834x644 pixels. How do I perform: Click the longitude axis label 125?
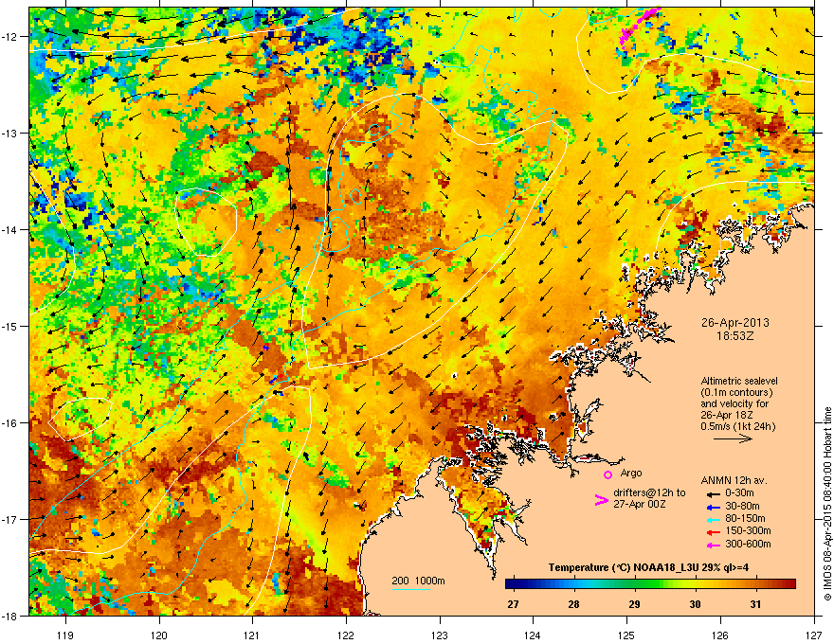click(x=626, y=635)
